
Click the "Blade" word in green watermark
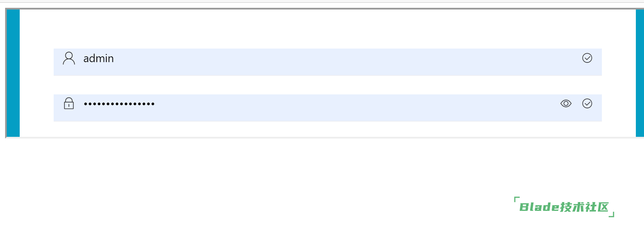pos(539,207)
